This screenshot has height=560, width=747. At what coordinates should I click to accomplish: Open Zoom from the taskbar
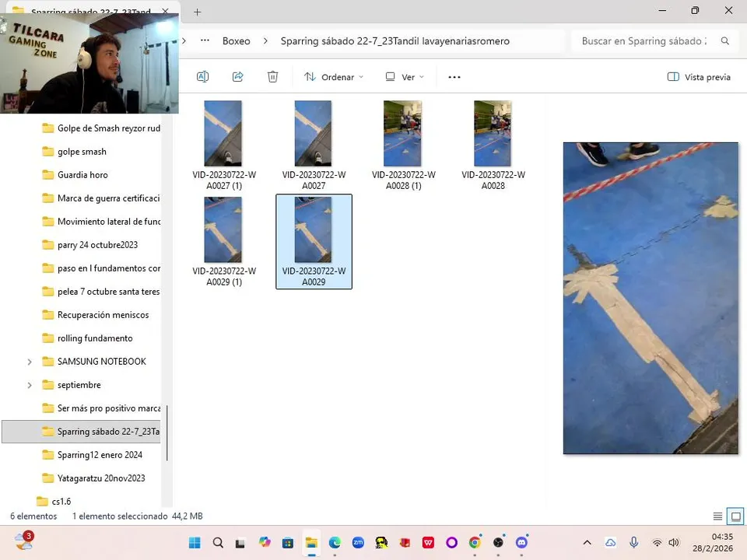[x=358, y=542]
